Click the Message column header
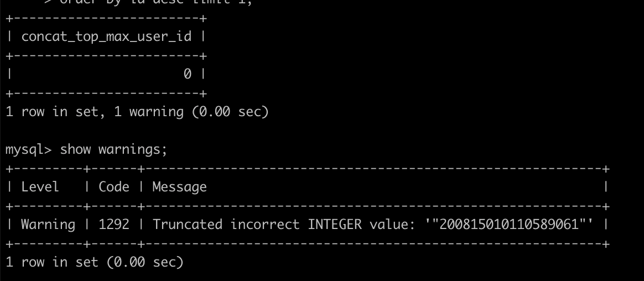 tap(179, 188)
